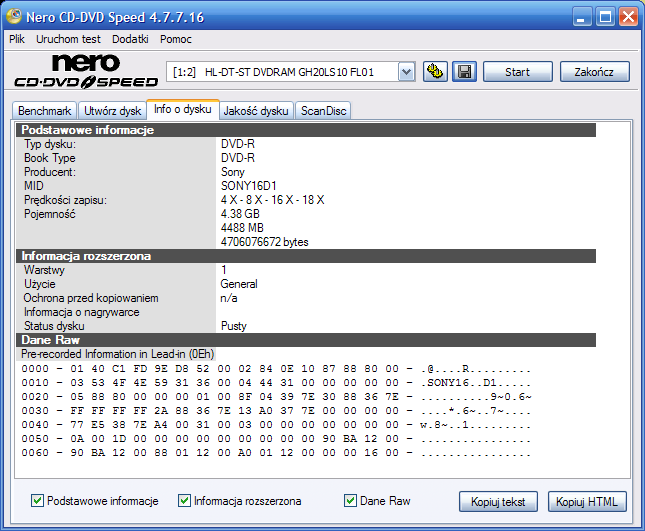Open the ScanDisc tab

pos(323,111)
